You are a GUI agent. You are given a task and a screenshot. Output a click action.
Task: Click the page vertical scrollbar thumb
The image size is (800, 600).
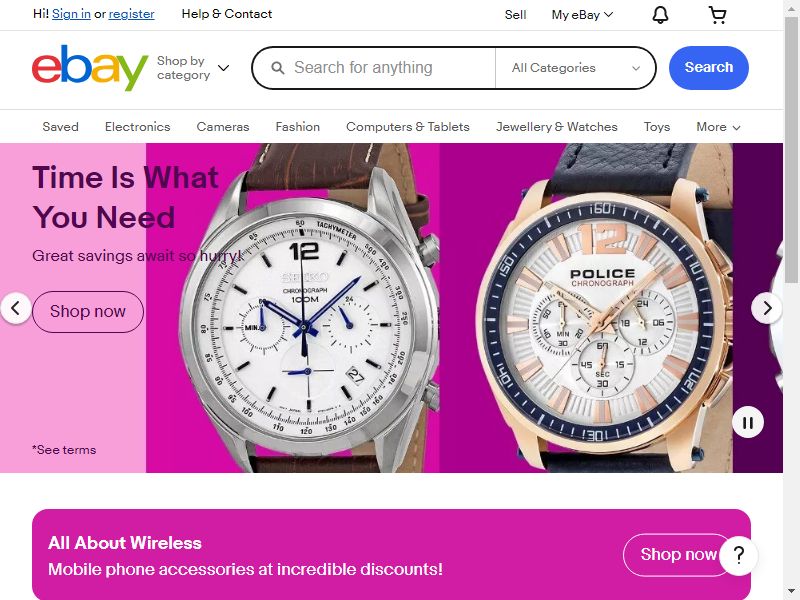pos(791,148)
